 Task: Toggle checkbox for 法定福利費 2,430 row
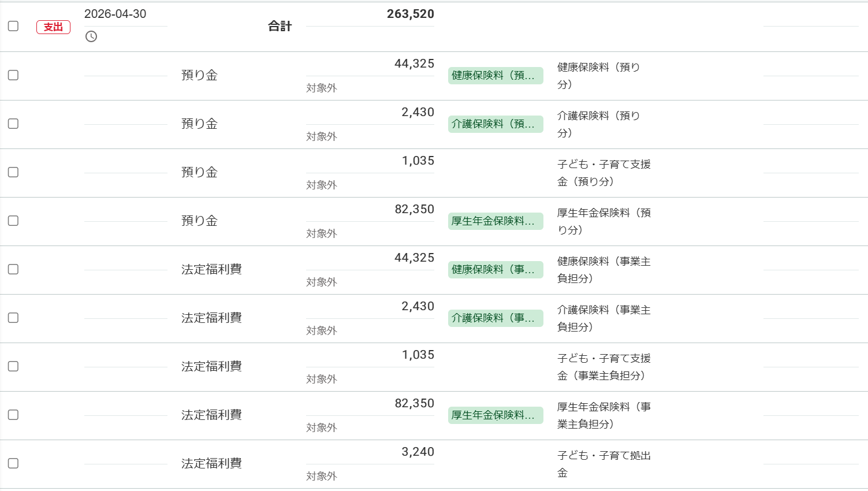pos(13,318)
